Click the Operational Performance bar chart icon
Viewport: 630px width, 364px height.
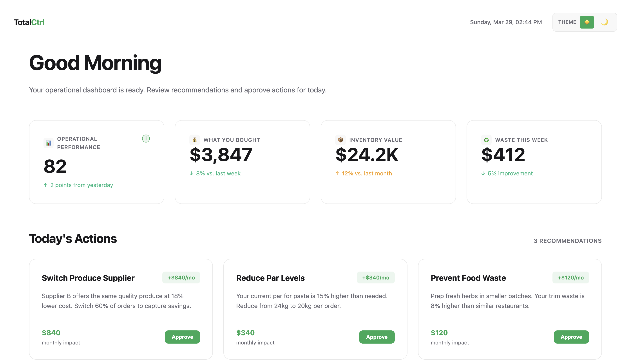pos(49,143)
